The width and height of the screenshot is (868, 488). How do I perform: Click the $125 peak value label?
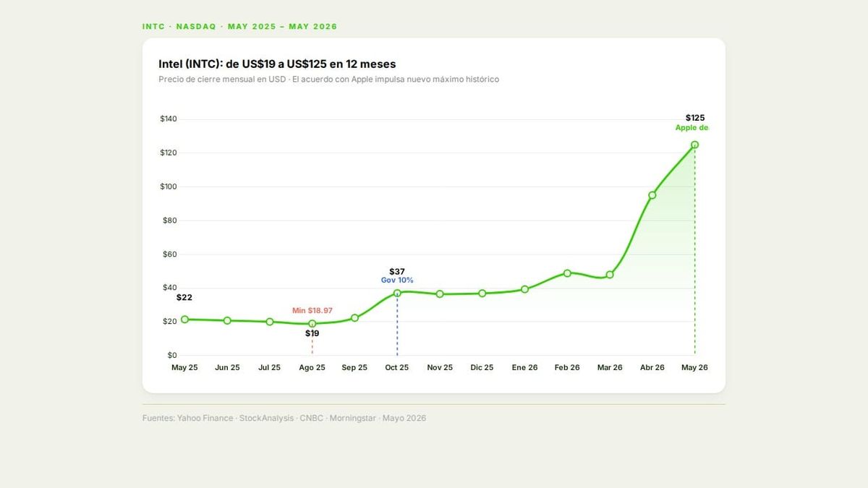tap(695, 118)
